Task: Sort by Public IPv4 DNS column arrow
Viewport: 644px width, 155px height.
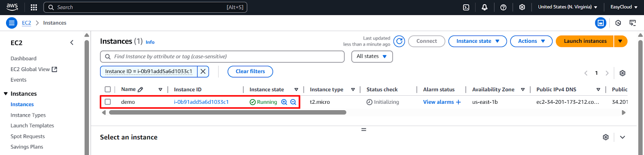Action: pos(599,90)
